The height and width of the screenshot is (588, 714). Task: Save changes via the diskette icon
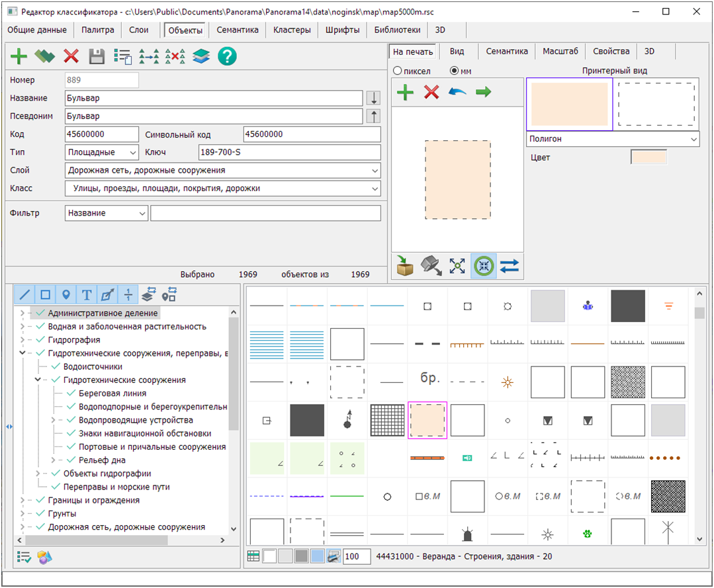pos(96,56)
